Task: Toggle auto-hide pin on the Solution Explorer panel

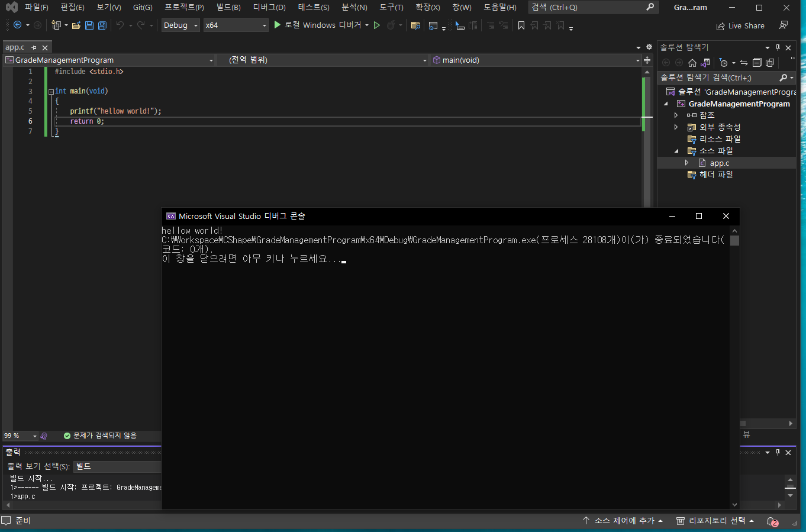Action: coord(778,47)
